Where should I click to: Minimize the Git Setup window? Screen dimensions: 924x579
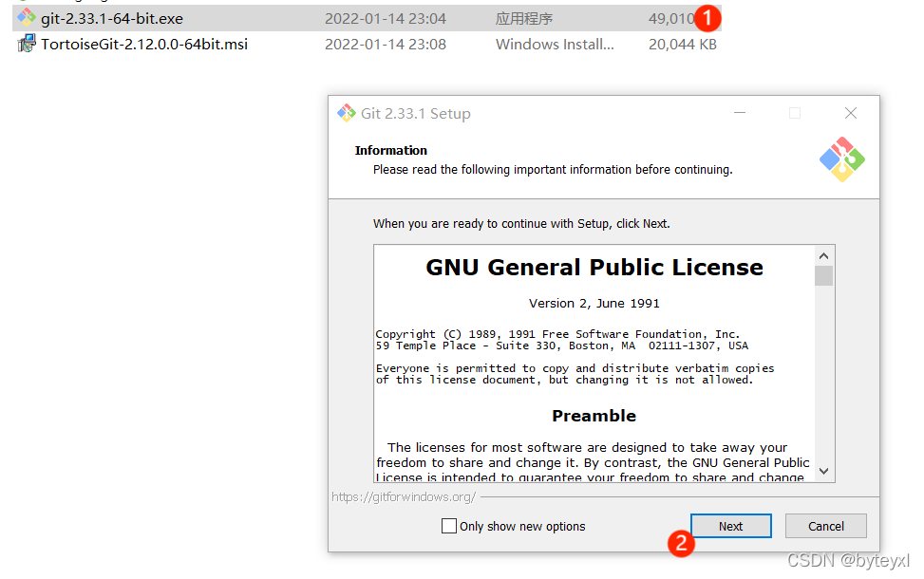coord(740,113)
